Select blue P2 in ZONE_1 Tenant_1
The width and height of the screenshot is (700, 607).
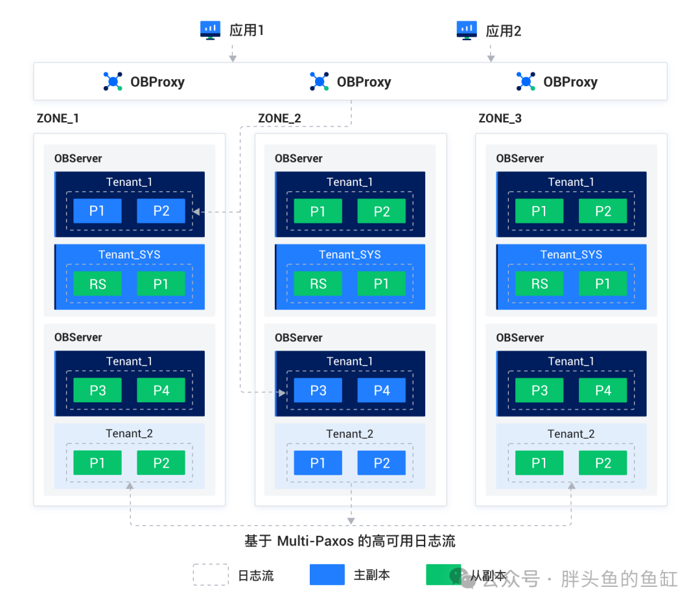tap(161, 211)
